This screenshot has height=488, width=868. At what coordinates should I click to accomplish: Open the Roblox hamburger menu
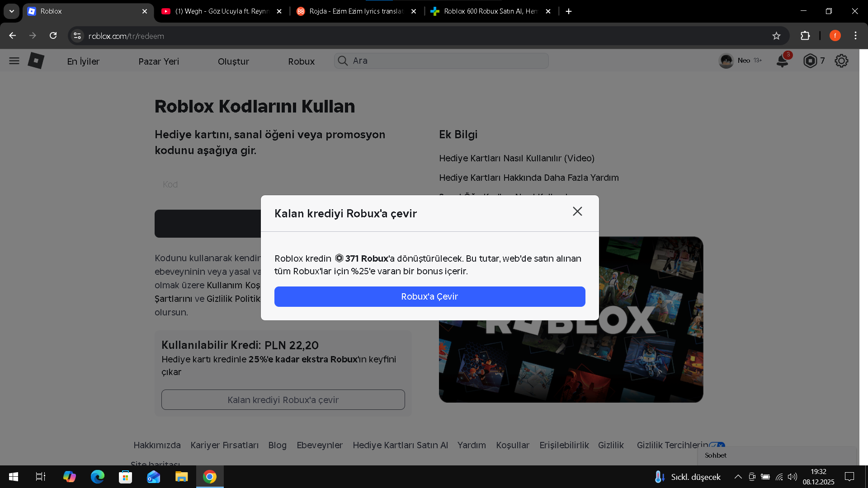pyautogui.click(x=14, y=61)
